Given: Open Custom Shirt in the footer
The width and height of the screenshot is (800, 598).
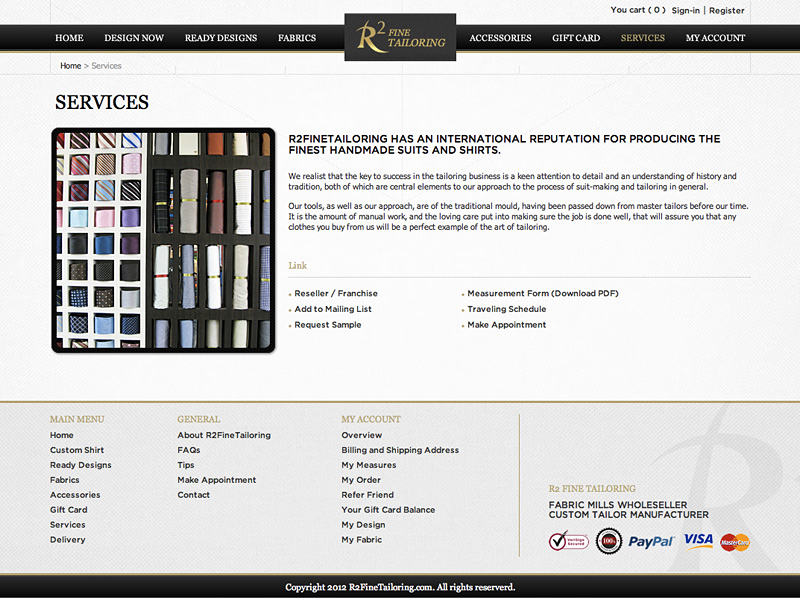Looking at the screenshot, I should [x=77, y=450].
